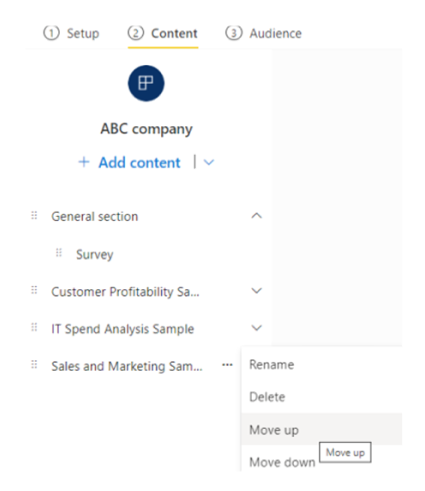This screenshot has width=425, height=491.
Task: Select the Survey item
Action: pos(95,255)
